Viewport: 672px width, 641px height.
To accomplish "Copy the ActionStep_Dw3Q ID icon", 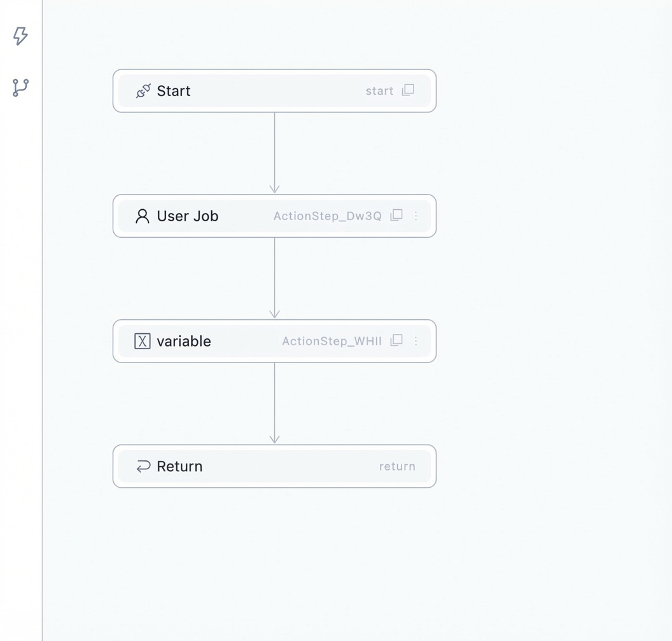I will click(396, 216).
